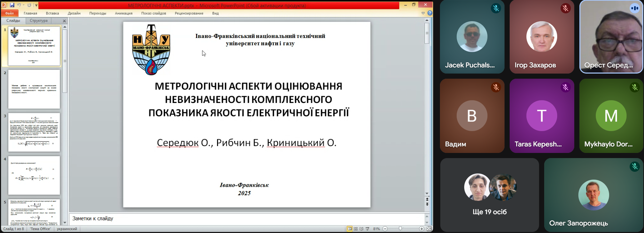
Task: Fit slide to current window icon
Action: pos(429,229)
